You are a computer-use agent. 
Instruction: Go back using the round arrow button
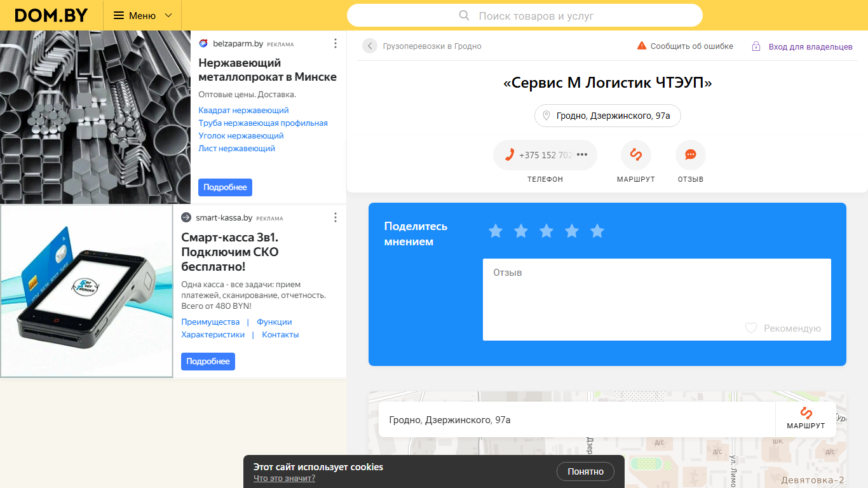370,46
